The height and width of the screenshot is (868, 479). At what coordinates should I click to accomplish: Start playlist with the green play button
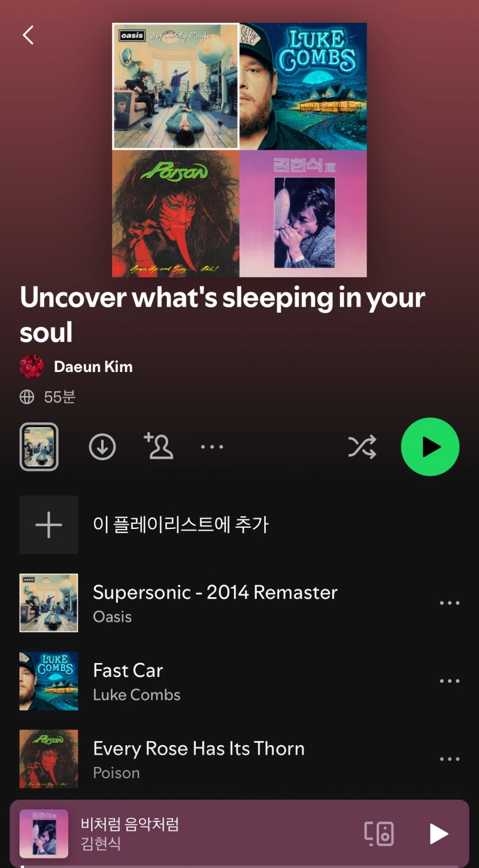[430, 447]
